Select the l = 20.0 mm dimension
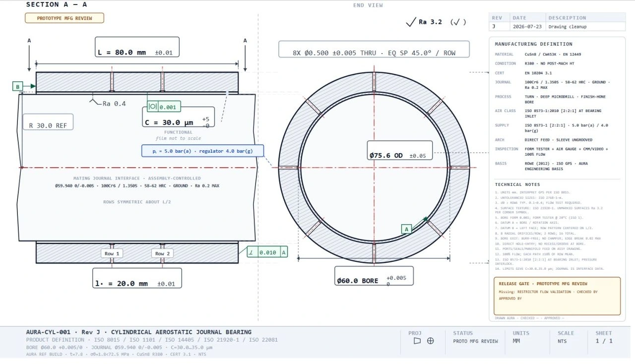The image size is (635, 364). point(137,278)
